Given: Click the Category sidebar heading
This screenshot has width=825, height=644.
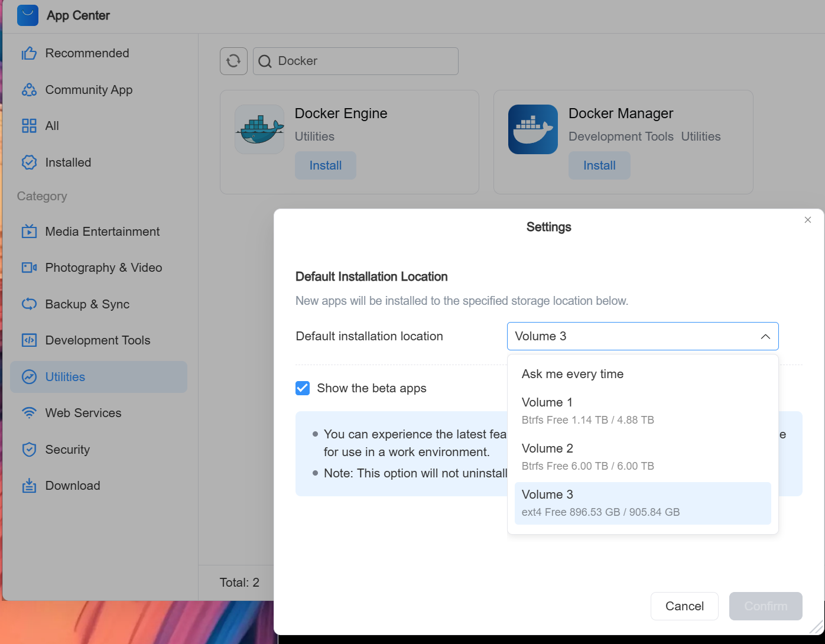Looking at the screenshot, I should [x=42, y=196].
